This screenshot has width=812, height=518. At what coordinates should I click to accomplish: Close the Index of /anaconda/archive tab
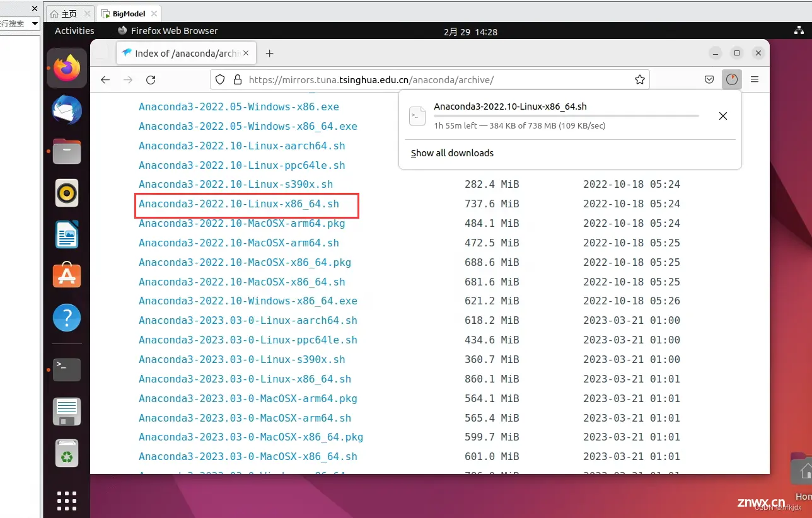pos(246,54)
